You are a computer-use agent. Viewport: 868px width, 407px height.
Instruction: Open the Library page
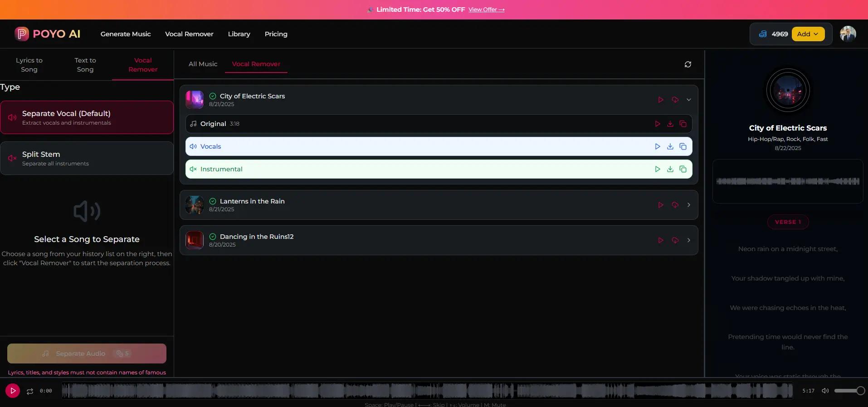[x=239, y=34]
